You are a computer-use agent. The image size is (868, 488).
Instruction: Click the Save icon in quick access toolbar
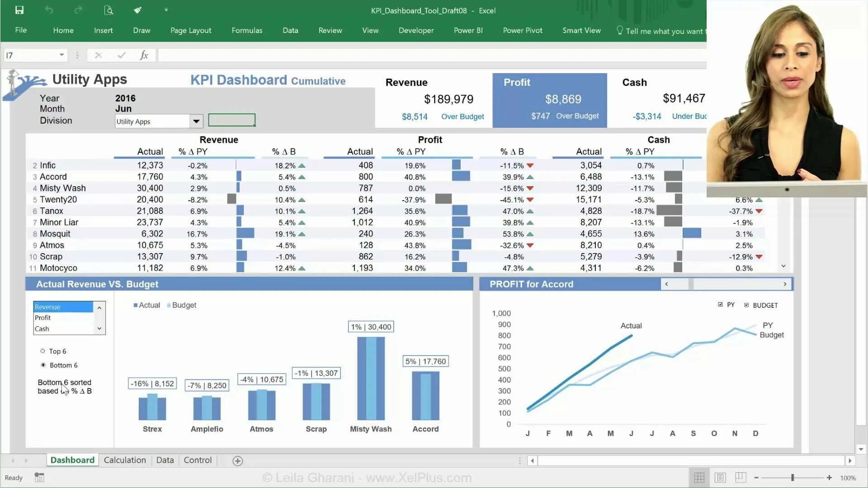[19, 10]
